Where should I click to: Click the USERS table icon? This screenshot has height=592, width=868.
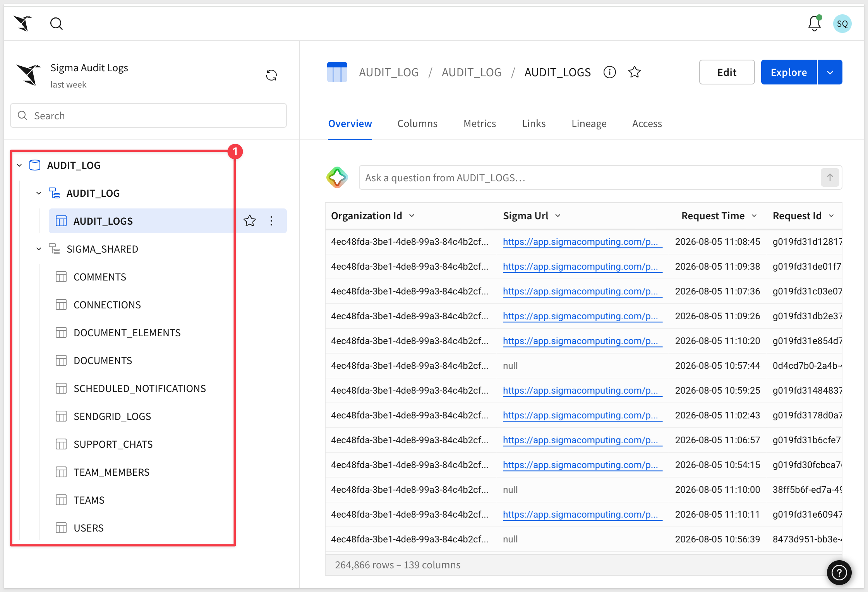click(x=61, y=528)
